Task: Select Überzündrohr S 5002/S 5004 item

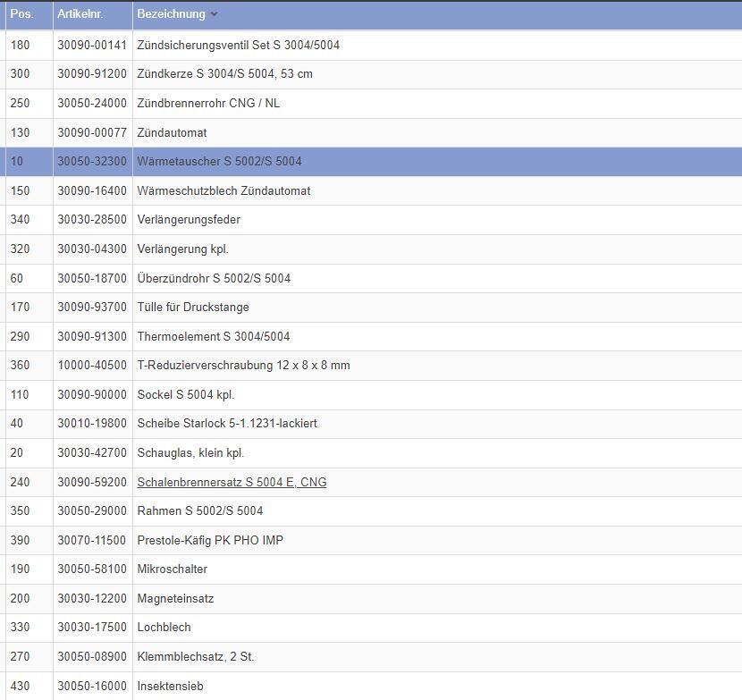Action: click(214, 278)
